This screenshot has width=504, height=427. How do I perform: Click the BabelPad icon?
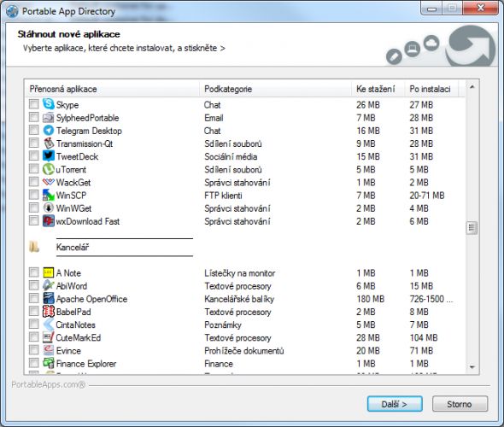point(48,312)
